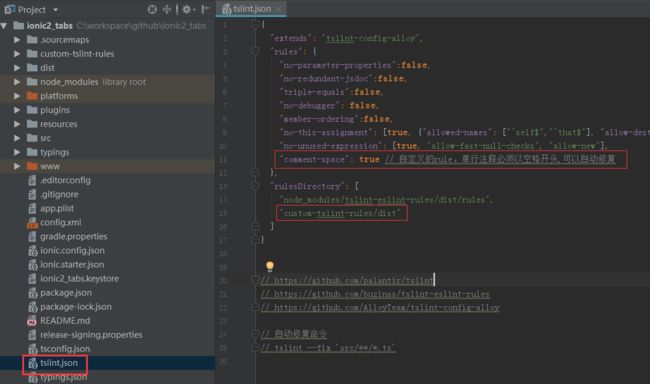The image size is (650, 384).
Task: Fold the comment block at line 20
Action: click(255, 281)
